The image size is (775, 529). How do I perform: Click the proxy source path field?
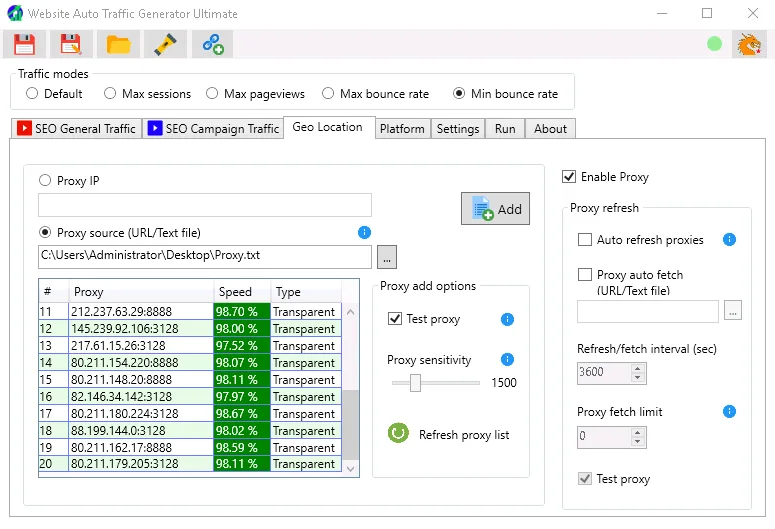coord(205,257)
